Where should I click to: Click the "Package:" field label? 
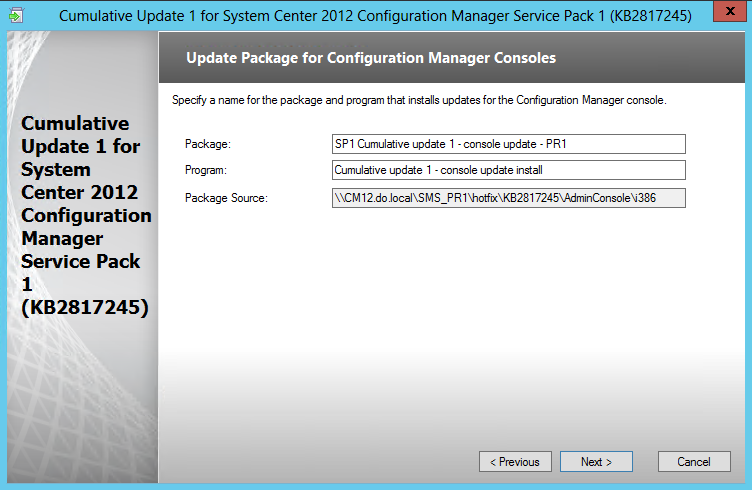208,144
